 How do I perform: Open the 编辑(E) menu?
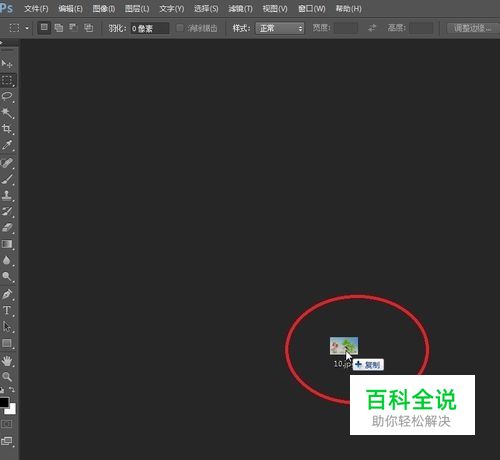(x=70, y=9)
